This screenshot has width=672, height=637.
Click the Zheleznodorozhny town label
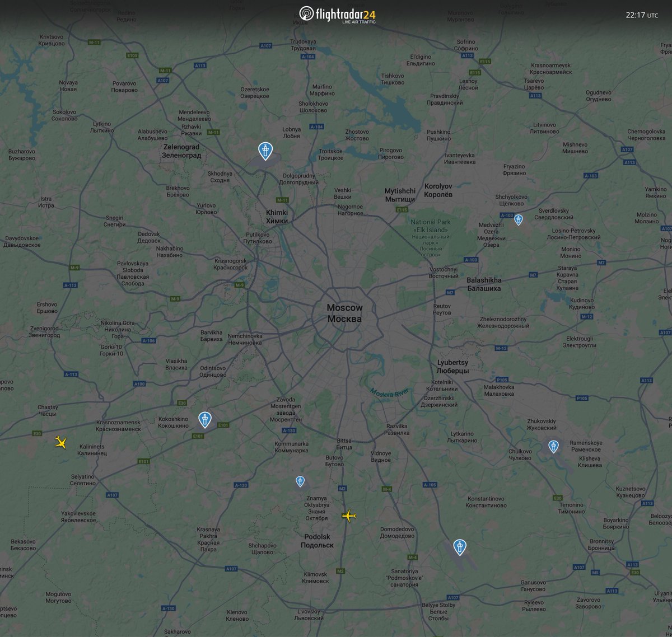point(504,322)
